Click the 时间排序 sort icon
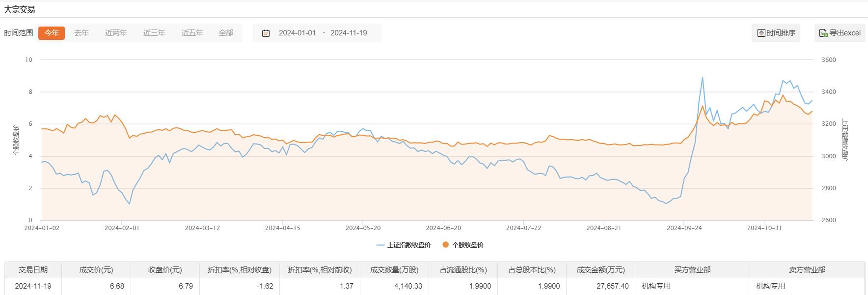The image size is (868, 295). pos(761,33)
